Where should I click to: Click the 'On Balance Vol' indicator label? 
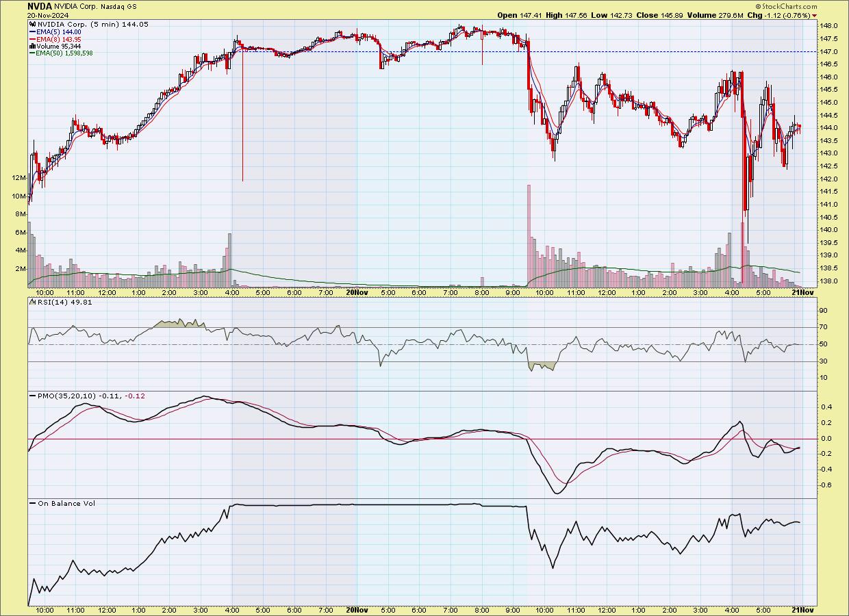tap(66, 504)
